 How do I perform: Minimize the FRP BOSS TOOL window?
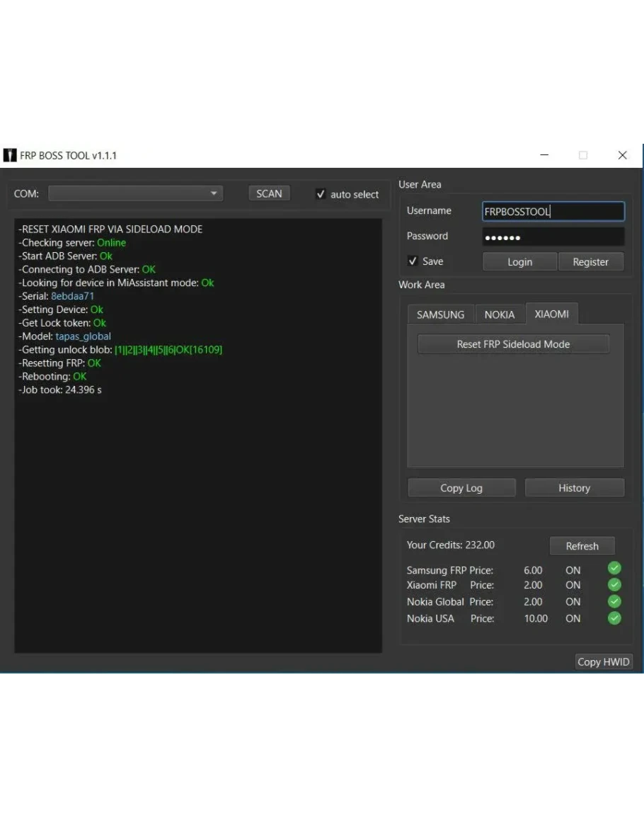click(x=544, y=155)
